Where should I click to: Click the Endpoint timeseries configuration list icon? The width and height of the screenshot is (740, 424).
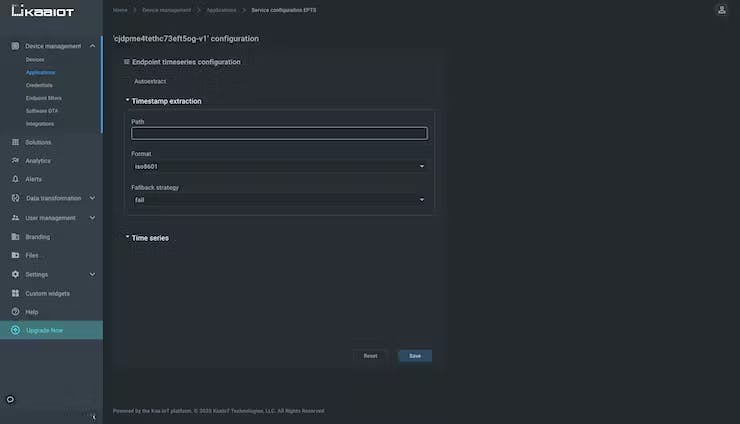coord(126,62)
